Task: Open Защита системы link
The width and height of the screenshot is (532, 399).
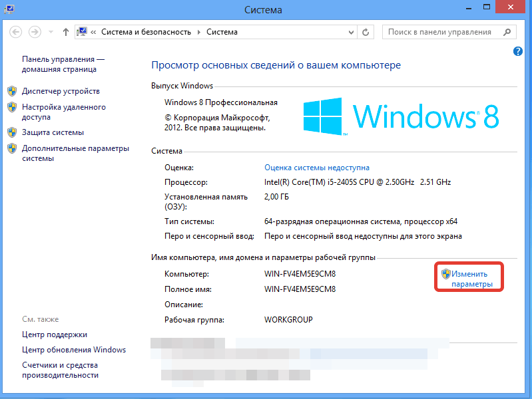Action: pyautogui.click(x=53, y=132)
